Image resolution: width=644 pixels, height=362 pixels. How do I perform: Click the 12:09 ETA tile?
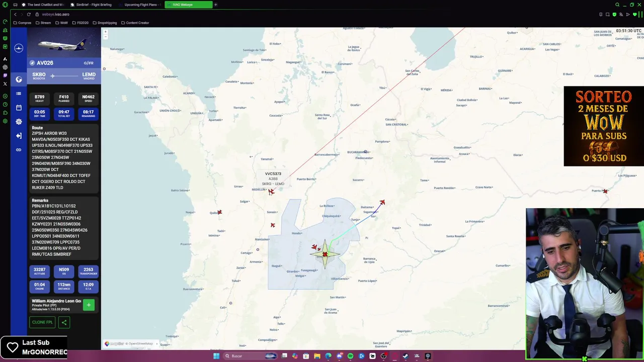coord(88,286)
